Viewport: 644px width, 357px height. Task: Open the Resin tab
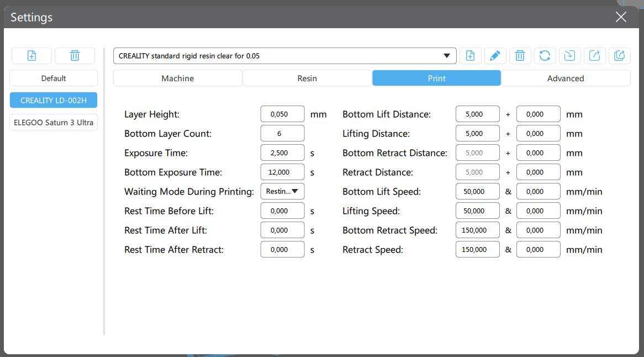(x=307, y=78)
